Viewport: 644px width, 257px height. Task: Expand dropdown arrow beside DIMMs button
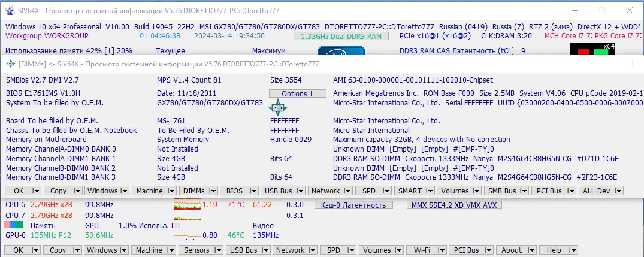pyautogui.click(x=214, y=191)
